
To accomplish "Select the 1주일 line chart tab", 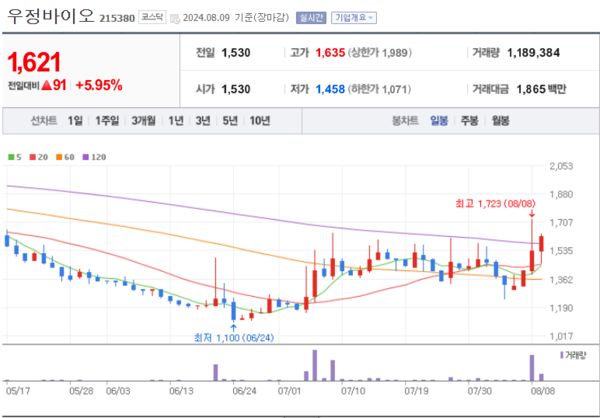I will click(107, 121).
